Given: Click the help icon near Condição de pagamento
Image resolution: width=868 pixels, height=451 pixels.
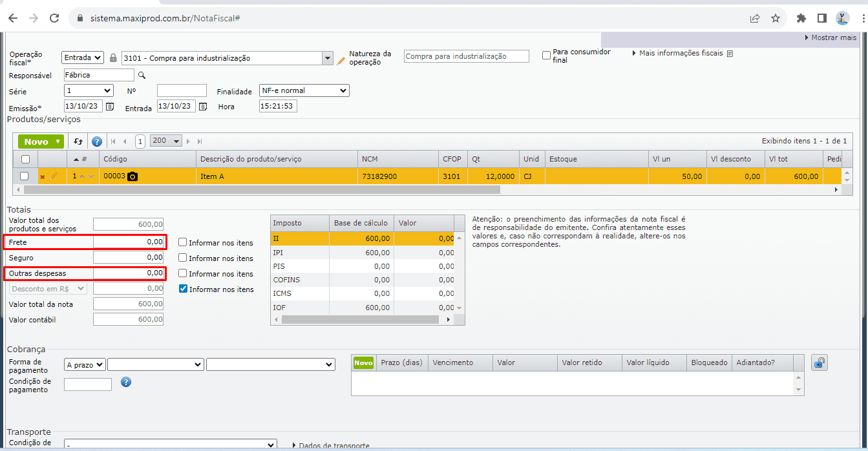Looking at the screenshot, I should tap(126, 383).
